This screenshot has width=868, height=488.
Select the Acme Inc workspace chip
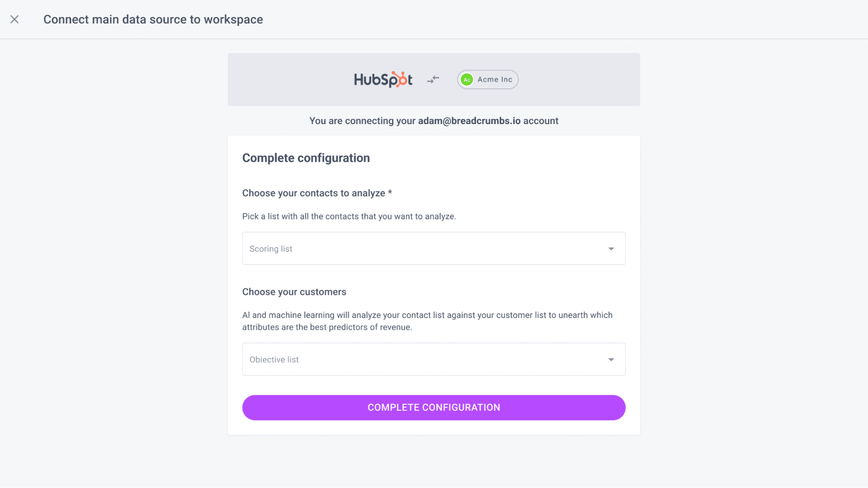coord(488,80)
